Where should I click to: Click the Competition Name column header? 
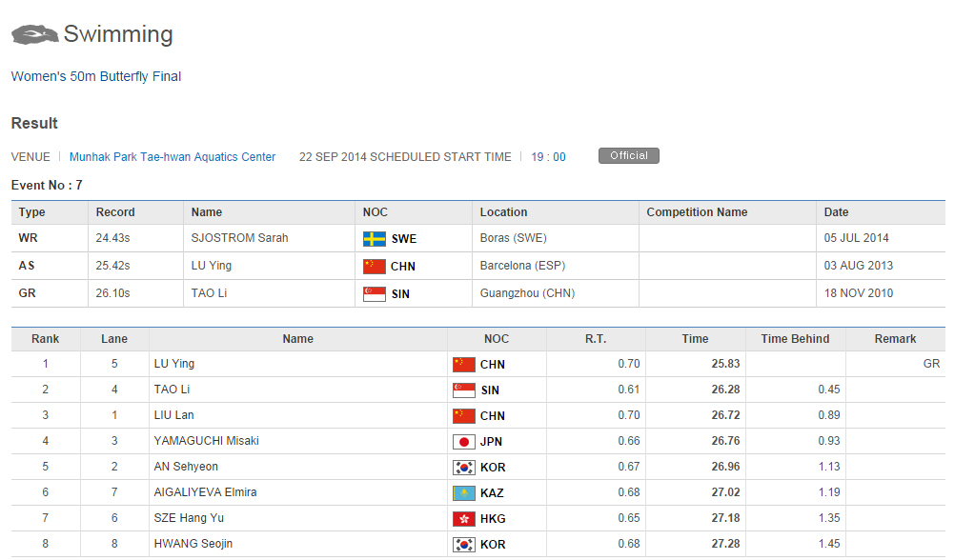[697, 212]
